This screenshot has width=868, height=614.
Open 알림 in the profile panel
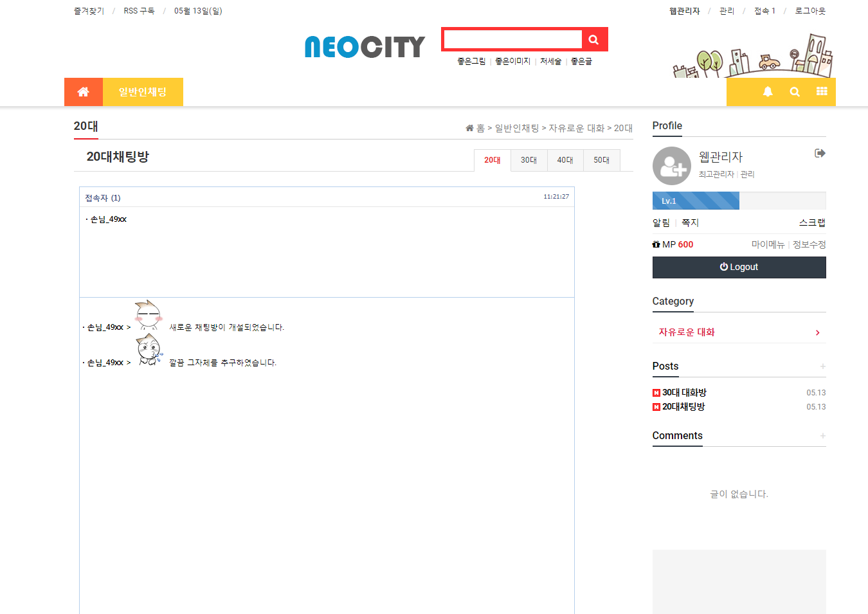[x=661, y=222]
